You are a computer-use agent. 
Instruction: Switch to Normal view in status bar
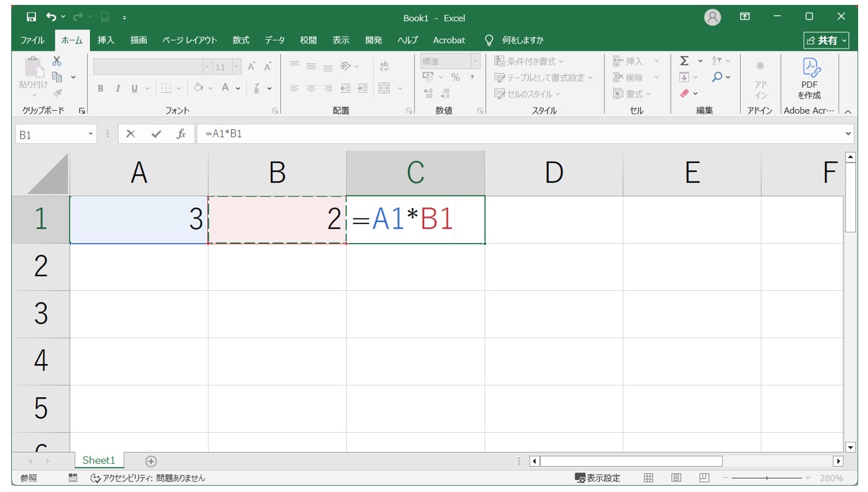pos(648,478)
